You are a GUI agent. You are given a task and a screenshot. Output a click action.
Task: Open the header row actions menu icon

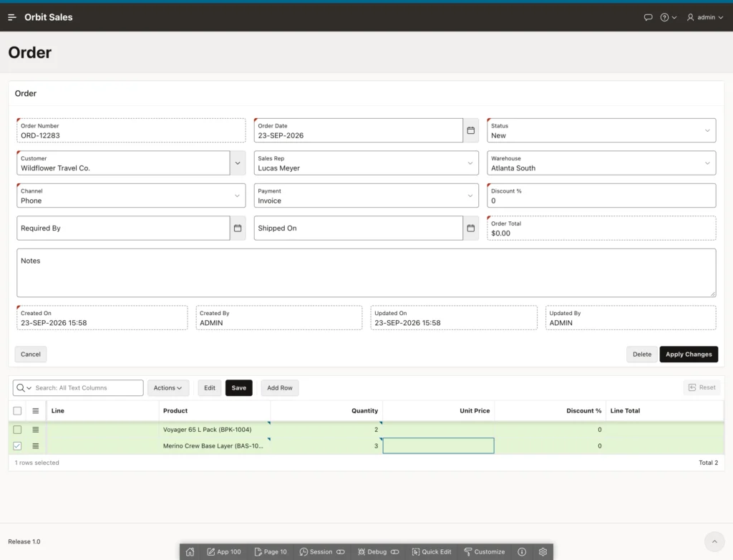point(36,411)
